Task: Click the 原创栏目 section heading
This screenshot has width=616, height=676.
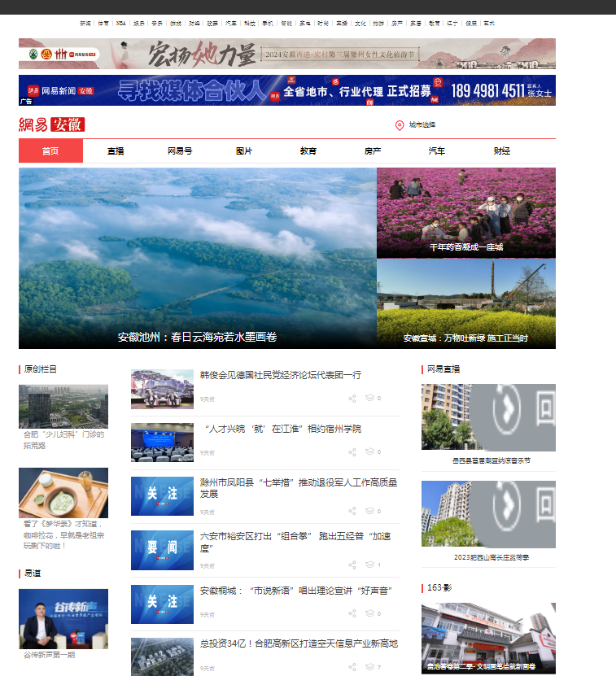Action: [40, 369]
